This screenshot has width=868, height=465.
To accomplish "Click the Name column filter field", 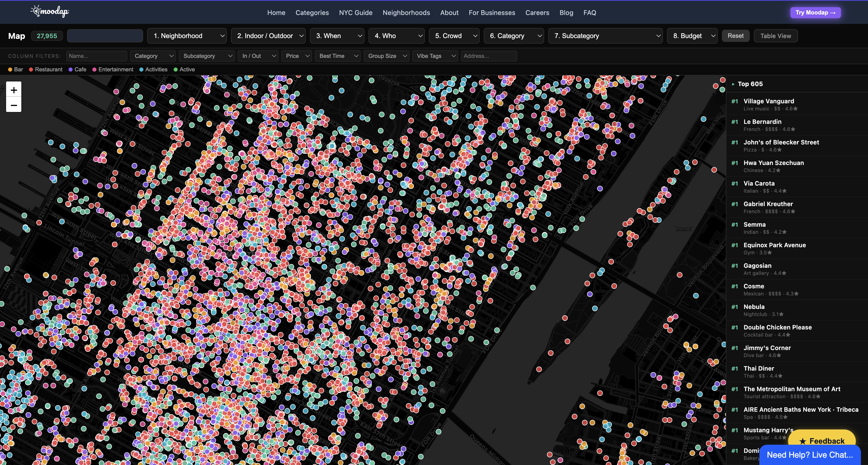I will point(97,56).
